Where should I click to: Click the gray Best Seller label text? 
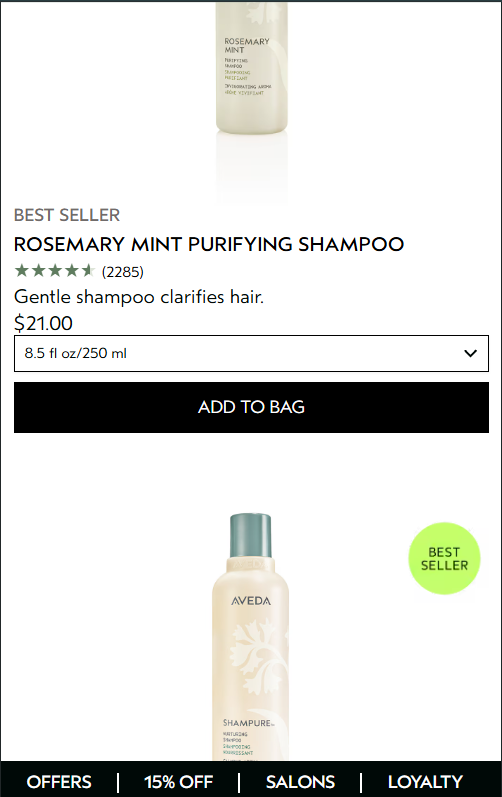click(x=67, y=215)
